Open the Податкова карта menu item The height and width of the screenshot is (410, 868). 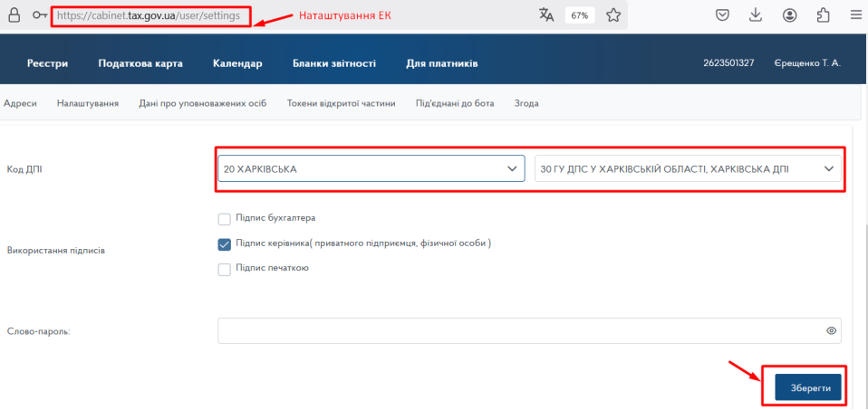[140, 63]
